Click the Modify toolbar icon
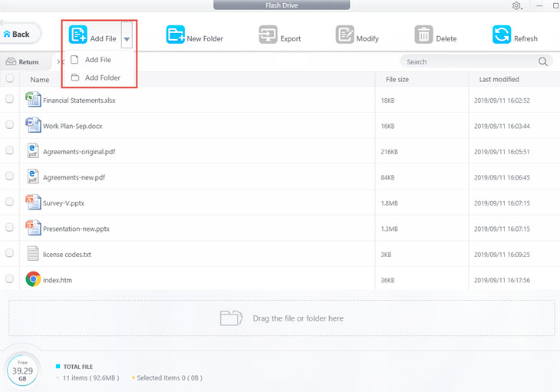Screen dimensions: 560x392 pos(344,35)
